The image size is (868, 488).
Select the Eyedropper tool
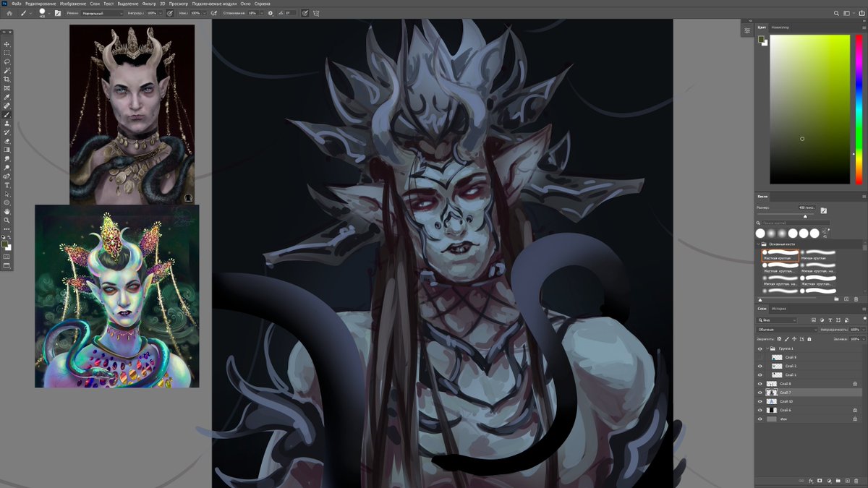(7, 97)
